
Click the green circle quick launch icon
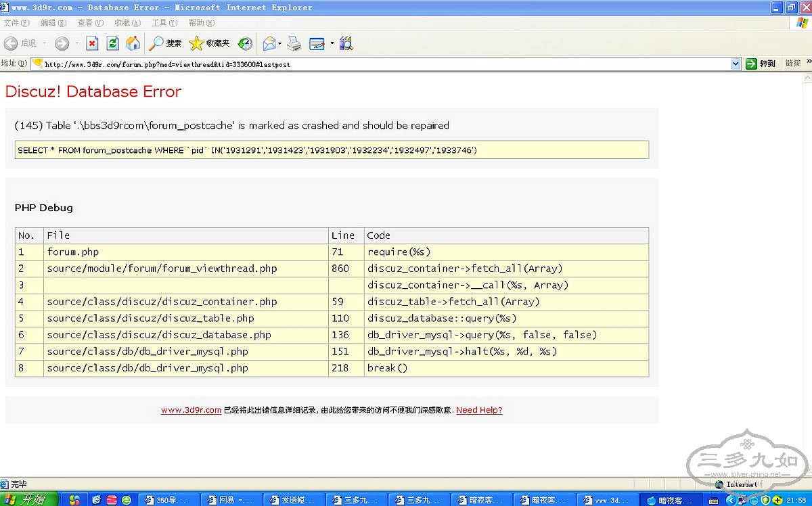pyautogui.click(x=126, y=500)
